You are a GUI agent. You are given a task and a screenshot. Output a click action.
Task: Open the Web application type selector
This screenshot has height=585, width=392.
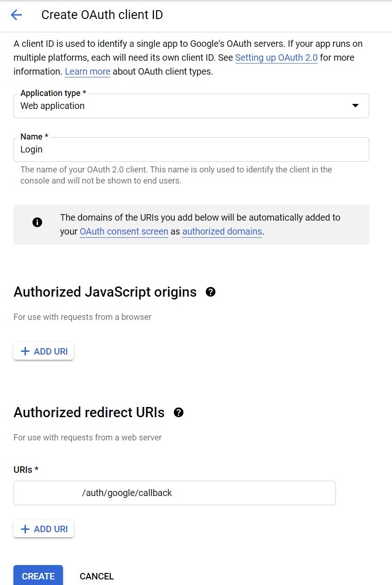coord(191,106)
